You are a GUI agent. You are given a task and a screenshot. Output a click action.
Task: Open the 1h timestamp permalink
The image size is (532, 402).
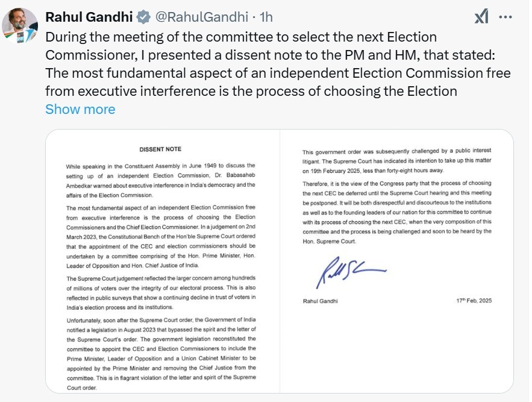(266, 17)
